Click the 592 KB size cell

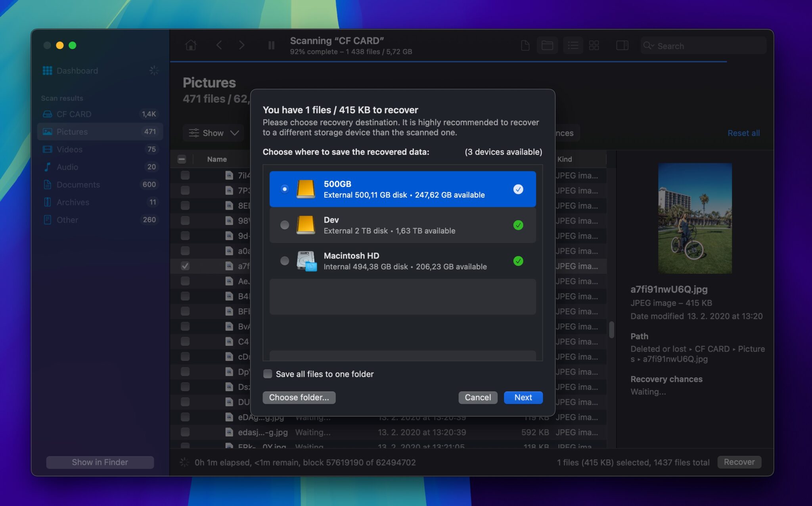pyautogui.click(x=535, y=432)
